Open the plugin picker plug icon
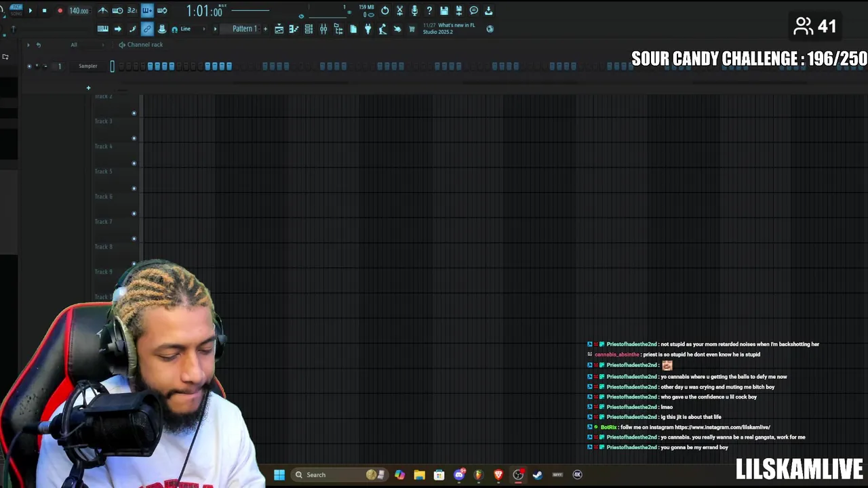The height and width of the screenshot is (488, 868). [x=368, y=29]
